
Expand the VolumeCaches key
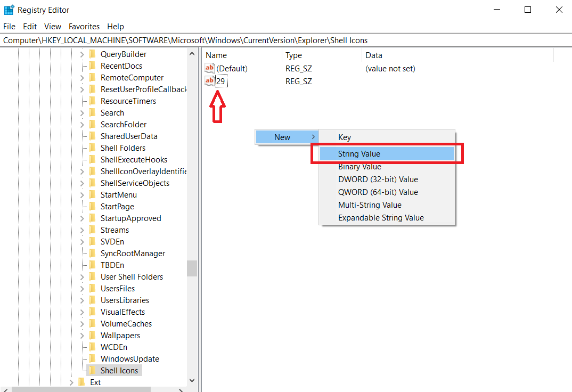click(x=82, y=324)
